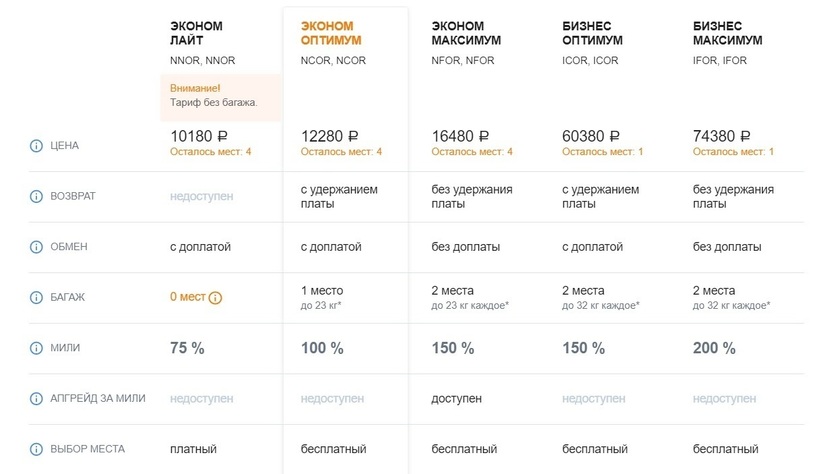Click "доступен" in the upgrade-for-miles row

coord(456,398)
